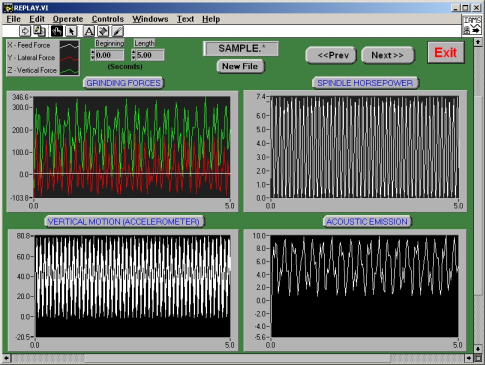Click the Z - Vertical Force legend label
The height and width of the screenshot is (365, 485).
[x=32, y=70]
